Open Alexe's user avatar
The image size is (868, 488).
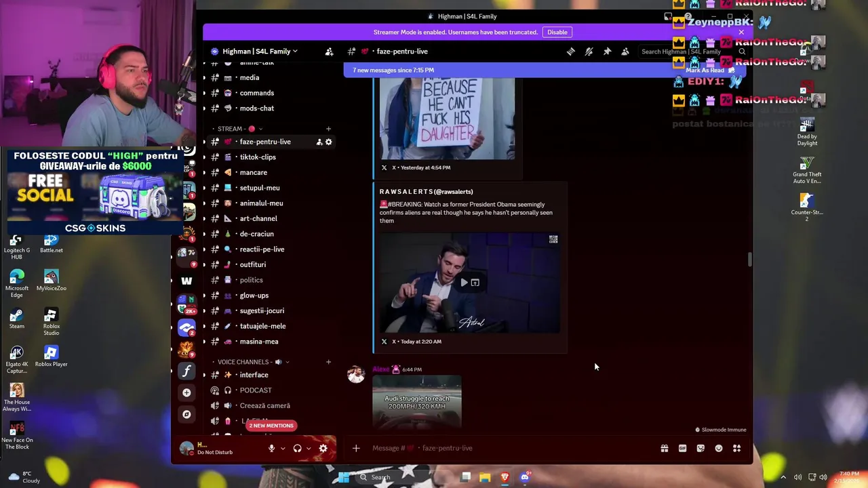click(356, 374)
